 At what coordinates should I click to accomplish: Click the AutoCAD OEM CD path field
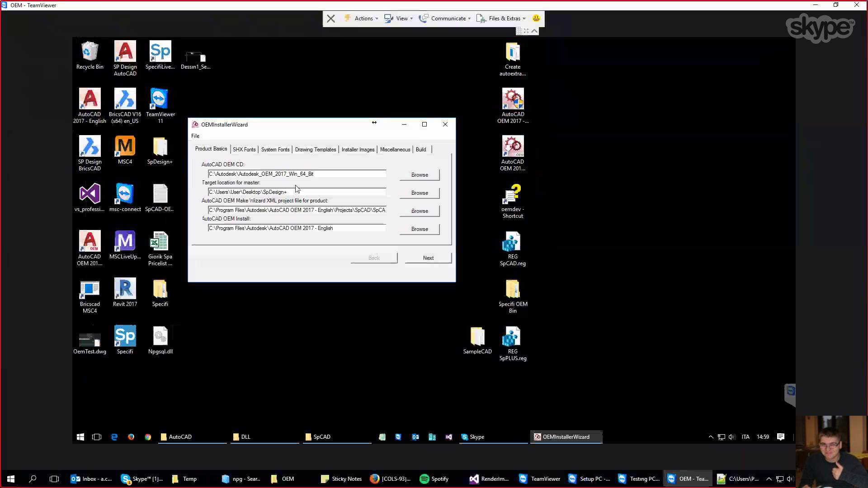pos(297,174)
